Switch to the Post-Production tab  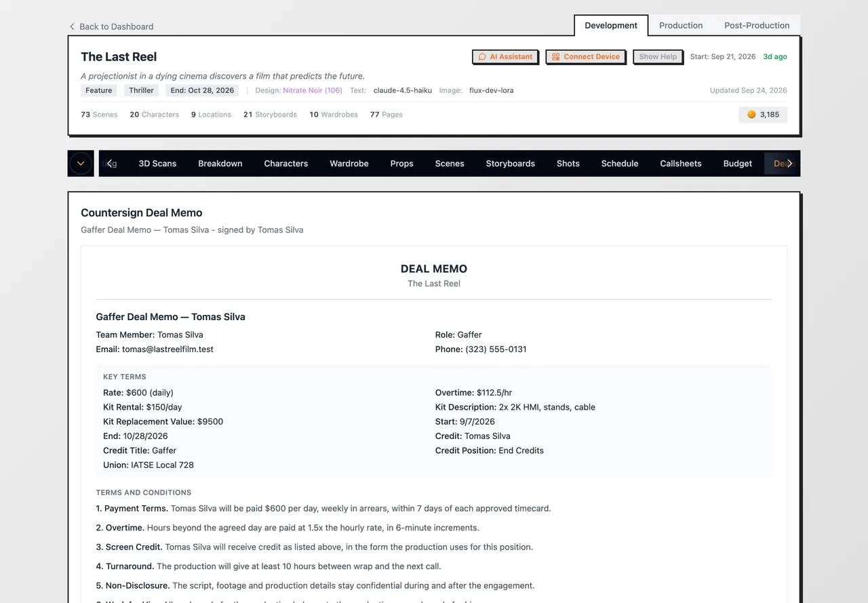757,25
